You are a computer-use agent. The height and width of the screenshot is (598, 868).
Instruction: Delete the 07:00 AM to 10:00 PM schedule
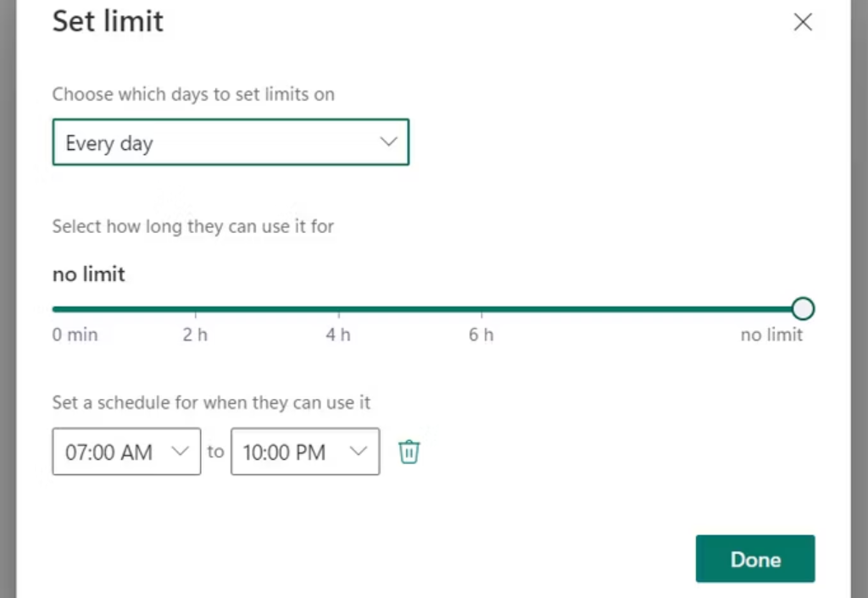click(409, 452)
